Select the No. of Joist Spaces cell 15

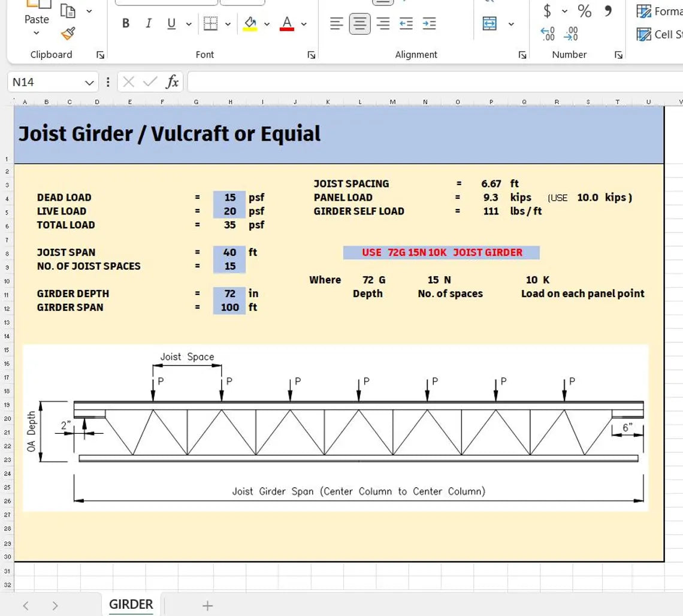(229, 266)
